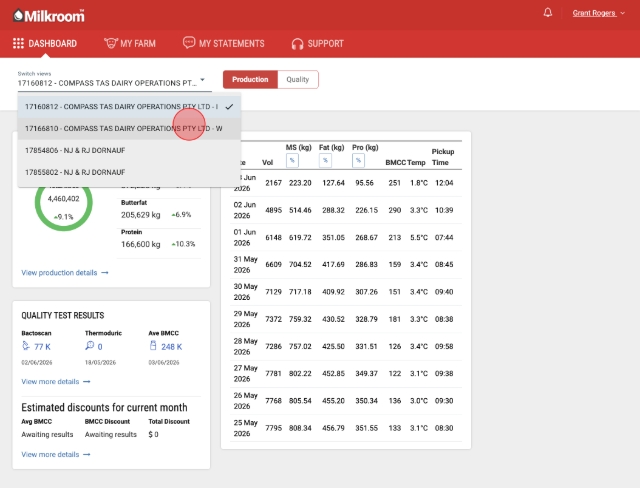Click the 31 May 2026 date cell
The height and width of the screenshot is (488, 640).
click(x=245, y=264)
